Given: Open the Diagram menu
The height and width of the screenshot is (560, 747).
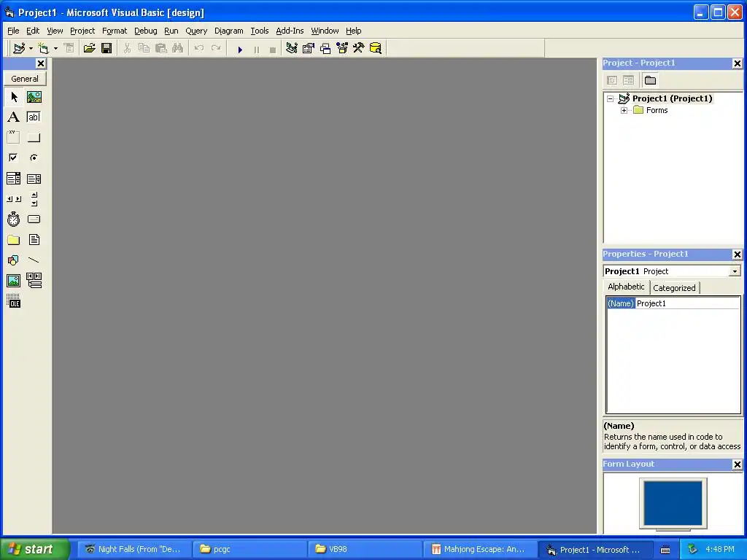Looking at the screenshot, I should pyautogui.click(x=228, y=31).
